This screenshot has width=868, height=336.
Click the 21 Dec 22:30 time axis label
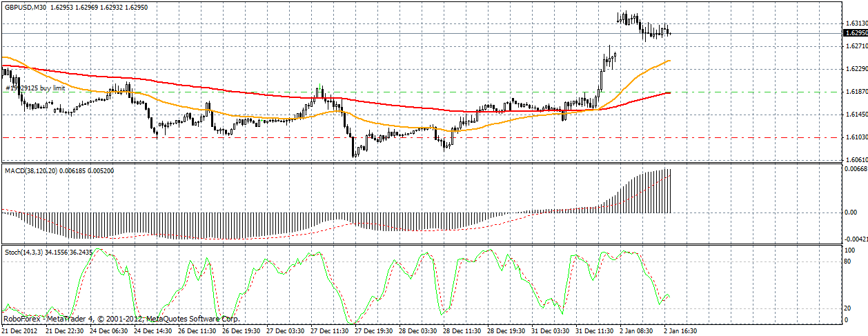tap(66, 331)
